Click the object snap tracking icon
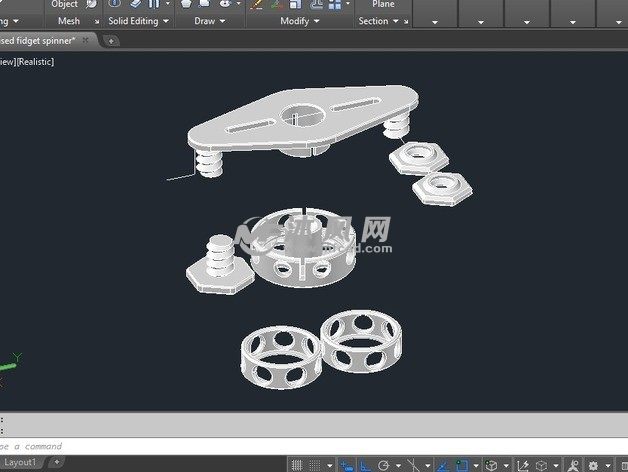This screenshot has width=628, height=472. [x=441, y=465]
